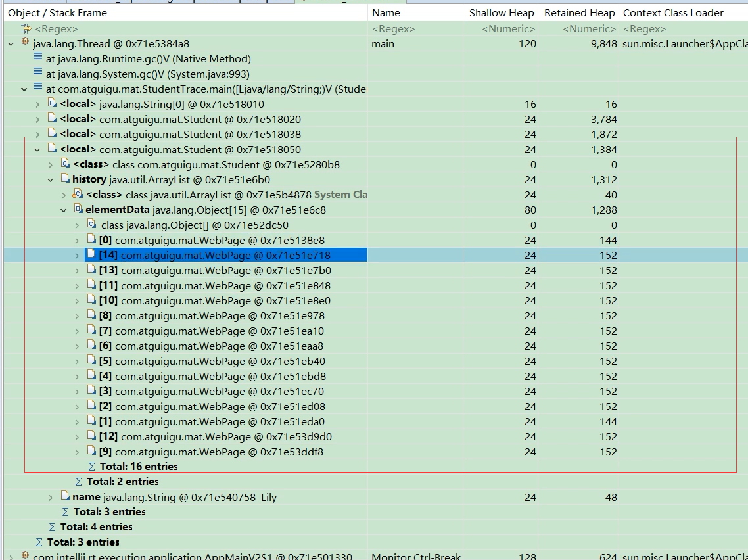Expand class java.util.ArrayList row
The height and width of the screenshot is (560, 748).
pyautogui.click(x=64, y=195)
